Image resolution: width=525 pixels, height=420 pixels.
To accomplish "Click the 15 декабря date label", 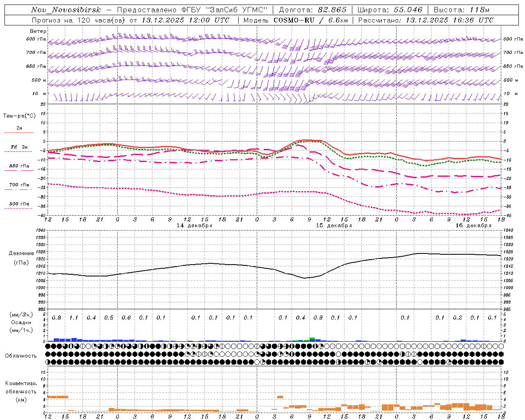I will [x=334, y=226].
